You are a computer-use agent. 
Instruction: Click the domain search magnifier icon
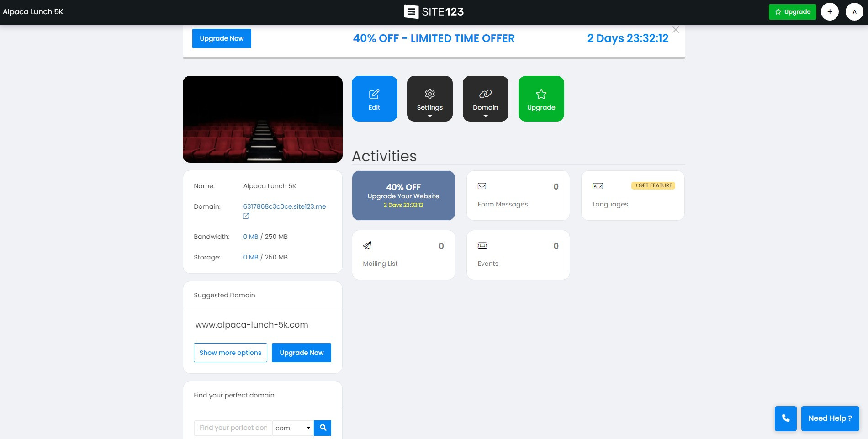click(x=323, y=428)
